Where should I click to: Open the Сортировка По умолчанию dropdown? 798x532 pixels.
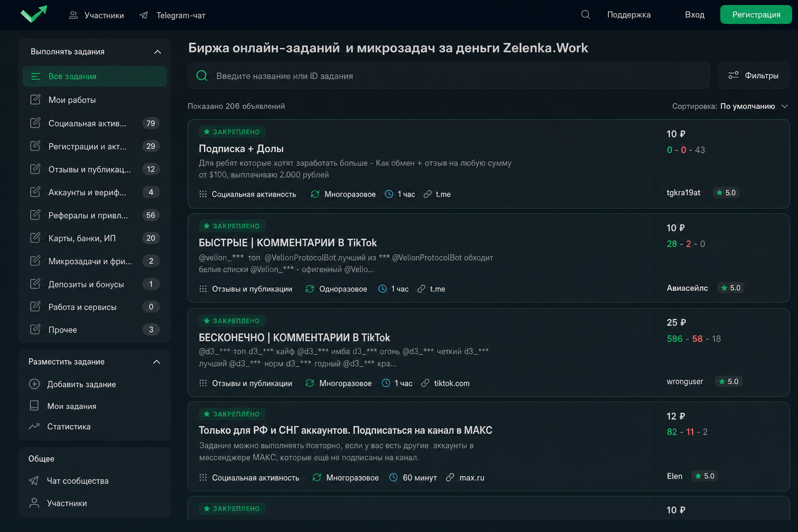pos(730,106)
